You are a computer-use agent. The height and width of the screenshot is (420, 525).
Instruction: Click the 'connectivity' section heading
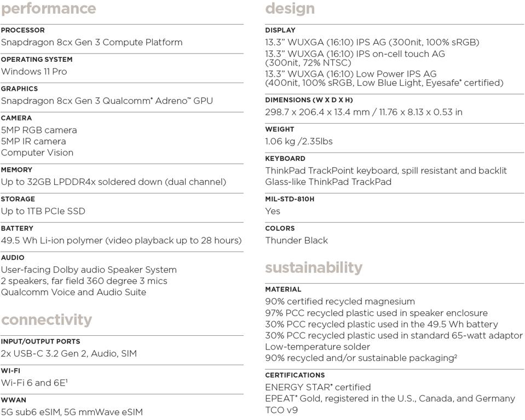click(47, 320)
